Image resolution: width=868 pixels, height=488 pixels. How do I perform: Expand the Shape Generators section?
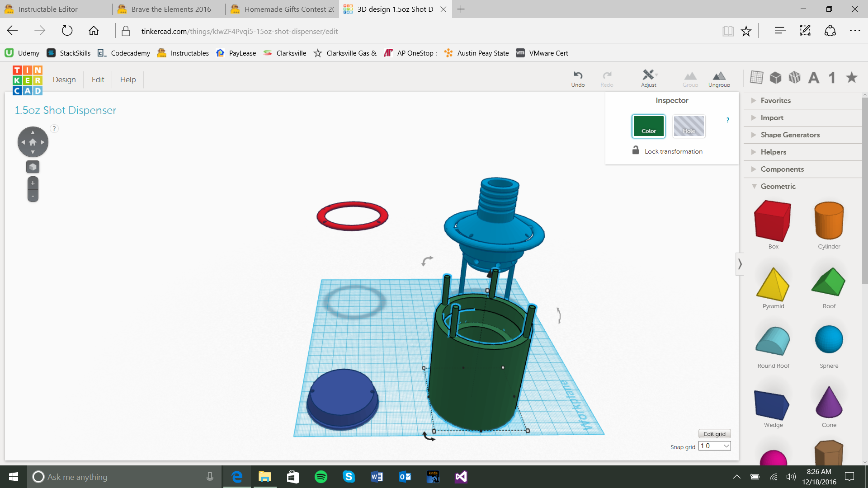pos(790,135)
